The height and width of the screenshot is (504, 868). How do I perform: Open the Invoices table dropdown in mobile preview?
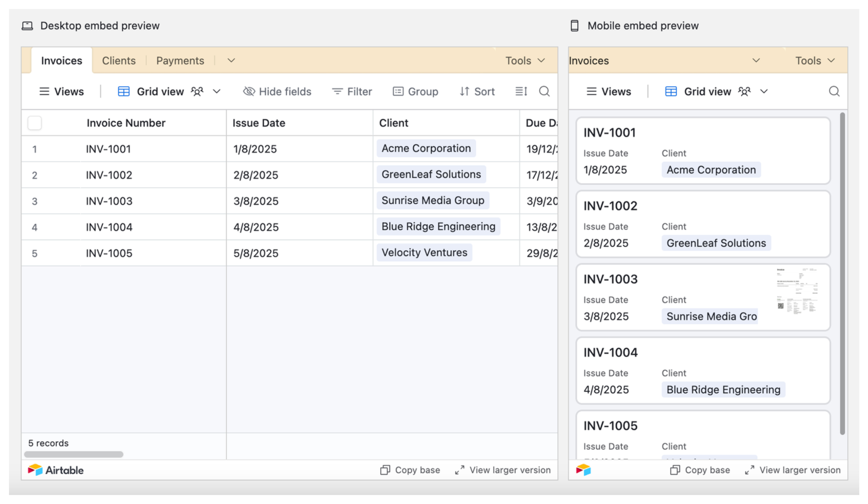click(x=756, y=60)
